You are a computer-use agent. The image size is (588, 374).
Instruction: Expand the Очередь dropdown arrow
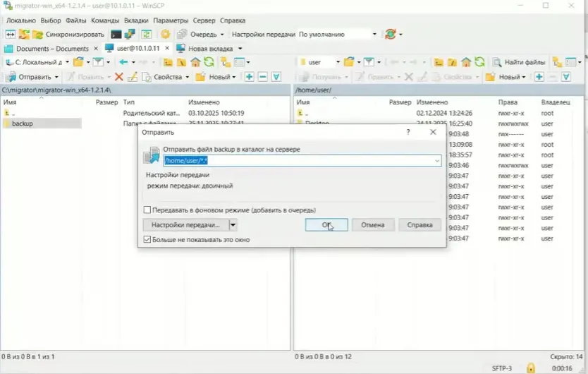[222, 35]
